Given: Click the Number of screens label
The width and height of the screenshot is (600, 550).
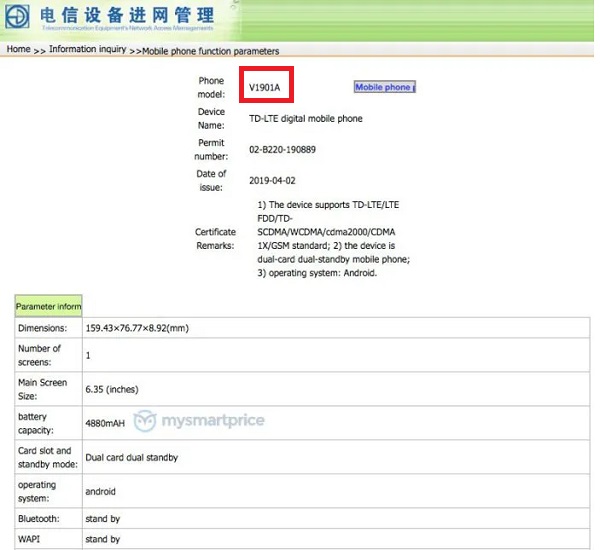Looking at the screenshot, I should (39, 355).
